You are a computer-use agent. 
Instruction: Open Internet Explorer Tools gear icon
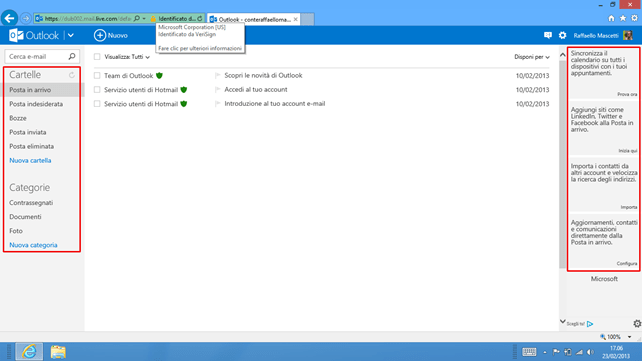tap(634, 18)
